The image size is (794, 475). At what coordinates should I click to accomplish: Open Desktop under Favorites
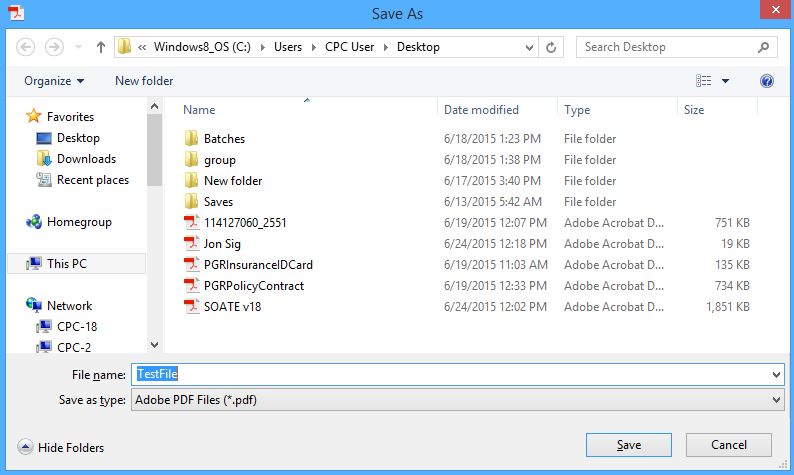pyautogui.click(x=78, y=138)
